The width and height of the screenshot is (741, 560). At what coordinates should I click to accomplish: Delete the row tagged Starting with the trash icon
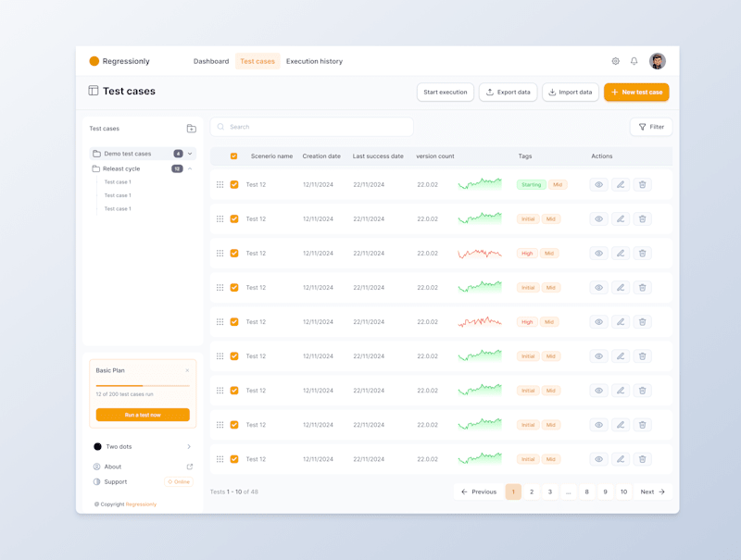click(x=642, y=184)
